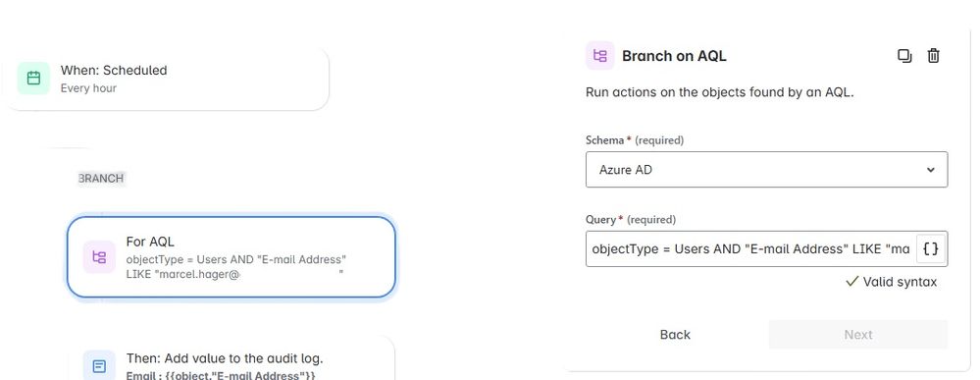Delete the branch with the trash icon
Image resolution: width=980 pixels, height=380 pixels.
[933, 56]
